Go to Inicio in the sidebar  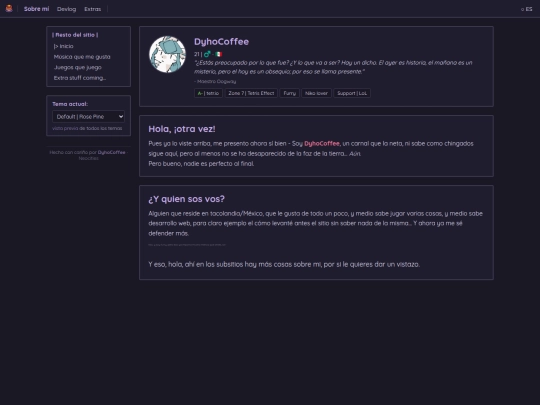(63, 46)
